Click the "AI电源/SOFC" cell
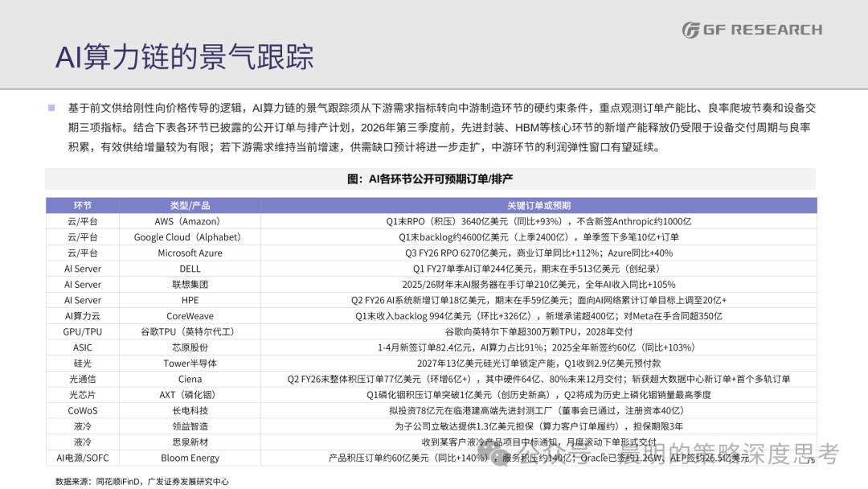 coord(83,458)
